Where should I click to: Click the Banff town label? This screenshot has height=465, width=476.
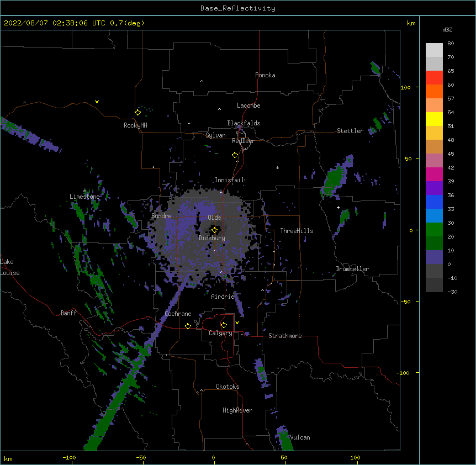(x=68, y=313)
